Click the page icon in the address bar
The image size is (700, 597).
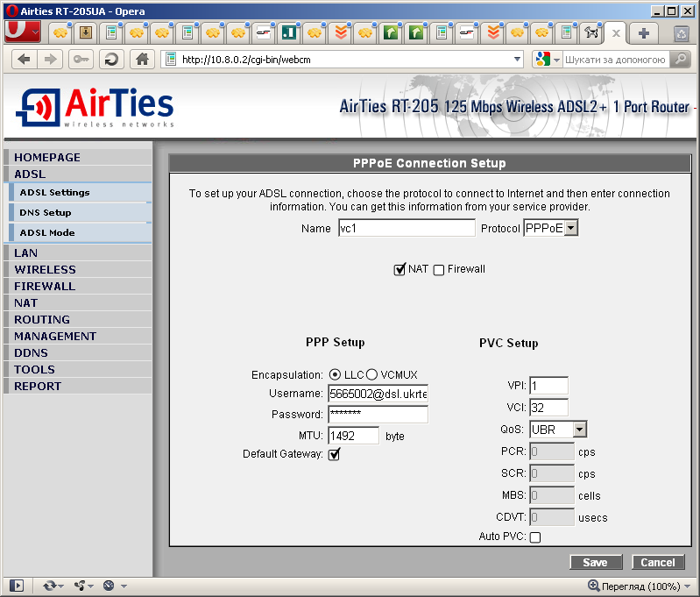(171, 59)
